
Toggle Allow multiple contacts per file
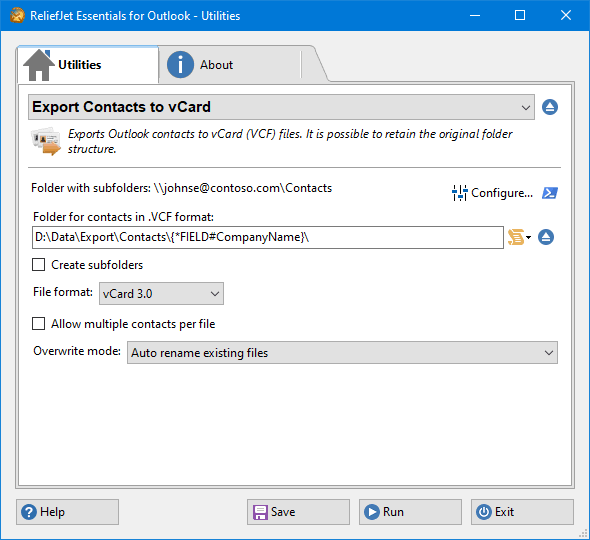click(38, 324)
